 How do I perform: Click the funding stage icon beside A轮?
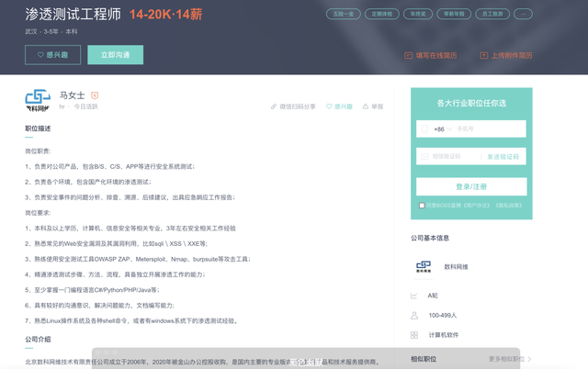(414, 296)
